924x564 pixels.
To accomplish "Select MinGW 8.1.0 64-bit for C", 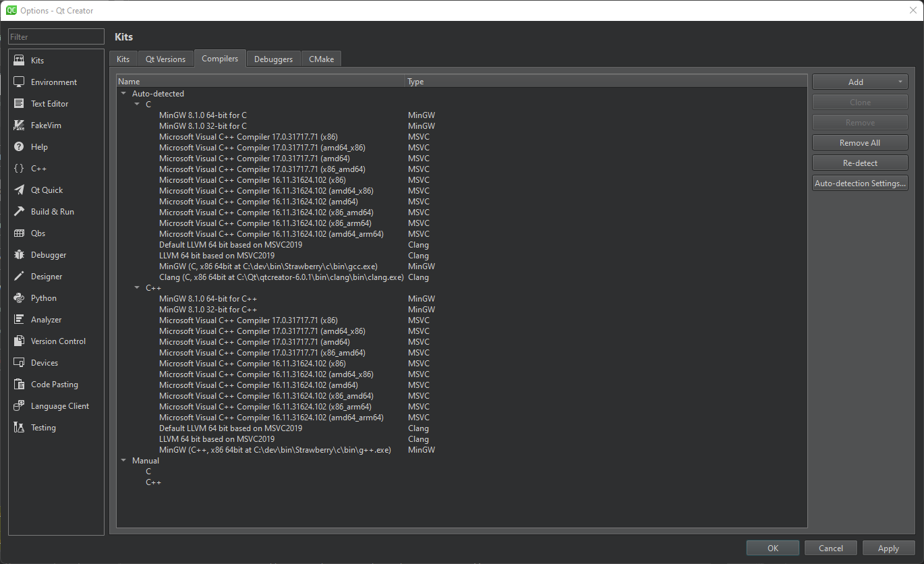I will pos(203,115).
